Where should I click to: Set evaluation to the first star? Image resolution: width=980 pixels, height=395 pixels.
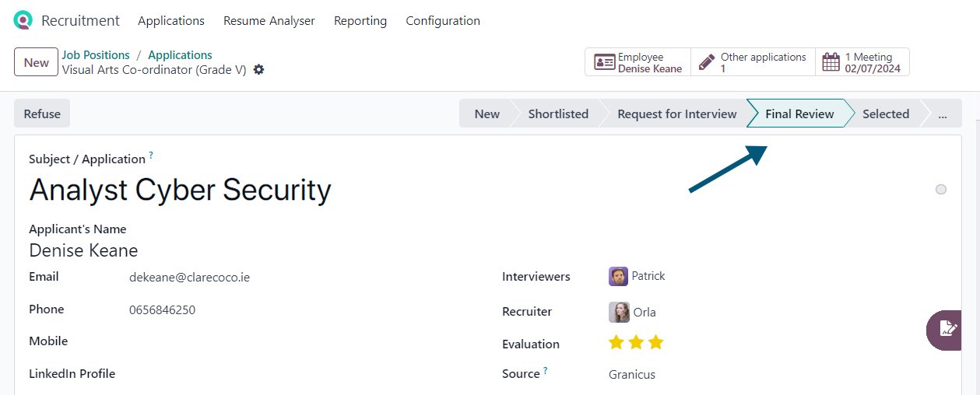coord(616,342)
